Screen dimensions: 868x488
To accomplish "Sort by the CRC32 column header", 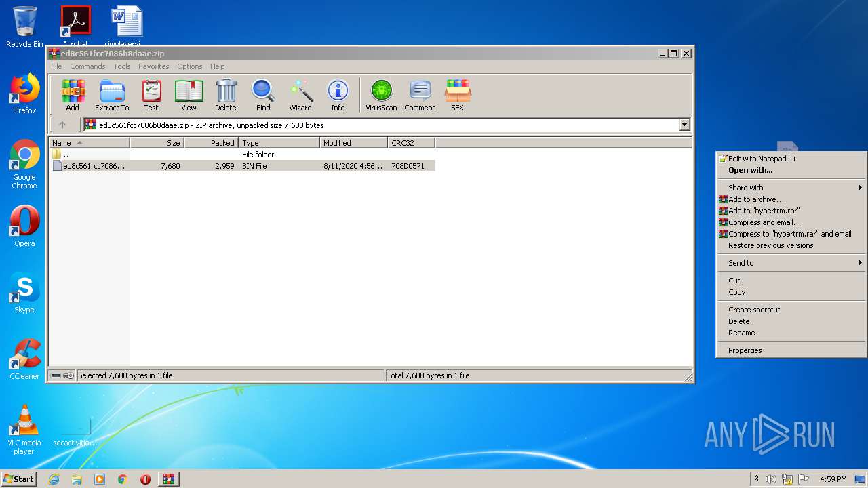I will [411, 142].
